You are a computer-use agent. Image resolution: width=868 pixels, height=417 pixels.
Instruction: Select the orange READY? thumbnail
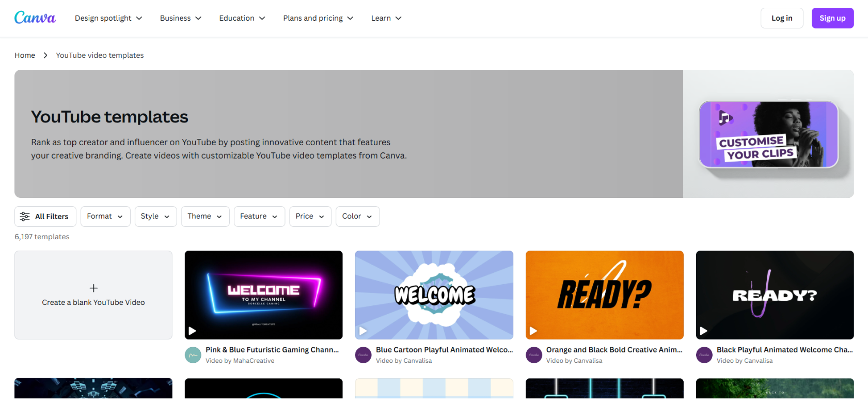click(605, 295)
